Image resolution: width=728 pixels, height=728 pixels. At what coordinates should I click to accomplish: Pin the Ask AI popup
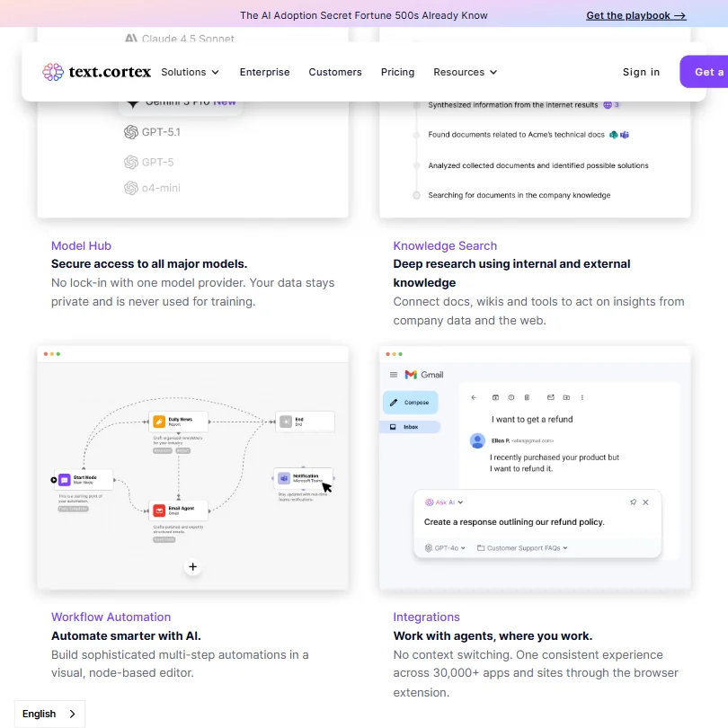633,502
